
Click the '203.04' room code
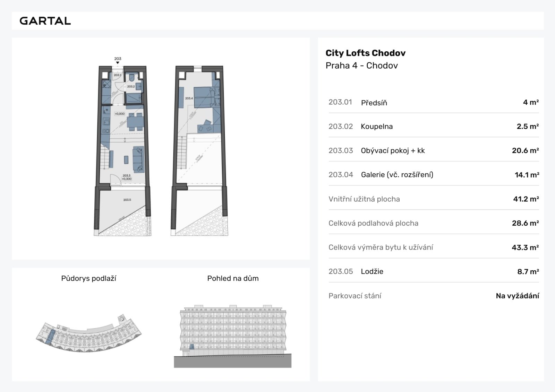pyautogui.click(x=341, y=175)
